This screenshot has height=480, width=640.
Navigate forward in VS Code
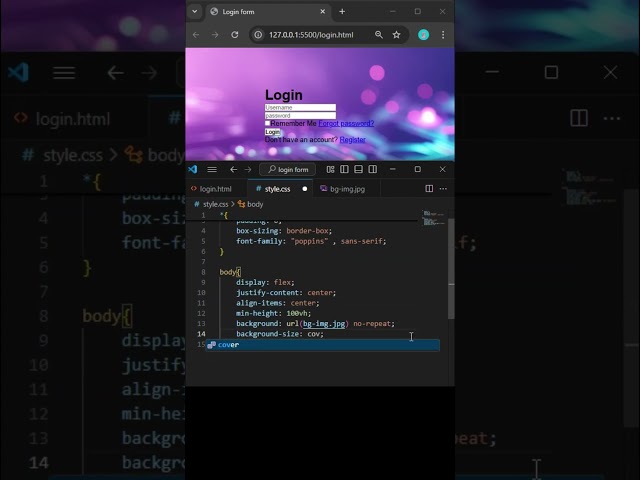(x=248, y=169)
